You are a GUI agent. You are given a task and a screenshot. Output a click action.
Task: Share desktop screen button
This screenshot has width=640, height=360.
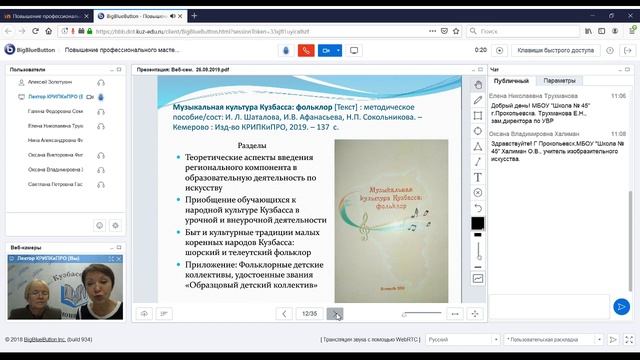click(x=354, y=51)
